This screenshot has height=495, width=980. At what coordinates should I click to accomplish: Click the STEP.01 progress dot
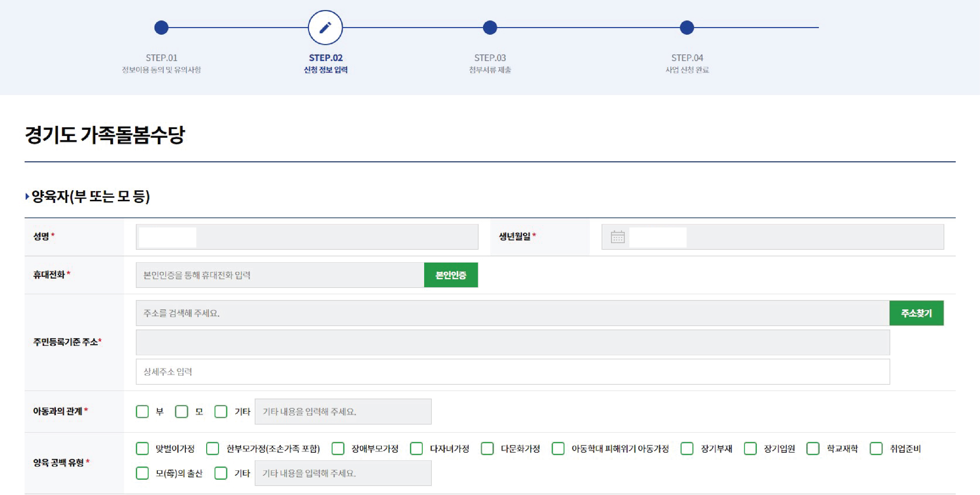tap(161, 27)
